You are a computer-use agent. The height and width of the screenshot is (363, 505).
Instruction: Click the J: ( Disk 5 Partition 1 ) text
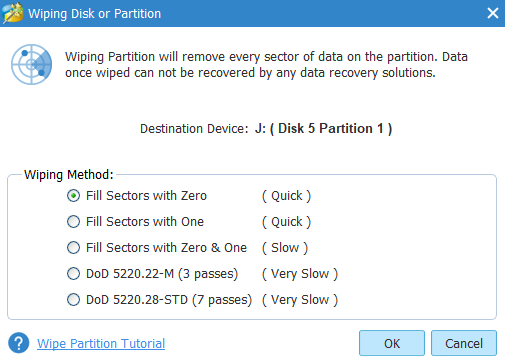tap(323, 129)
